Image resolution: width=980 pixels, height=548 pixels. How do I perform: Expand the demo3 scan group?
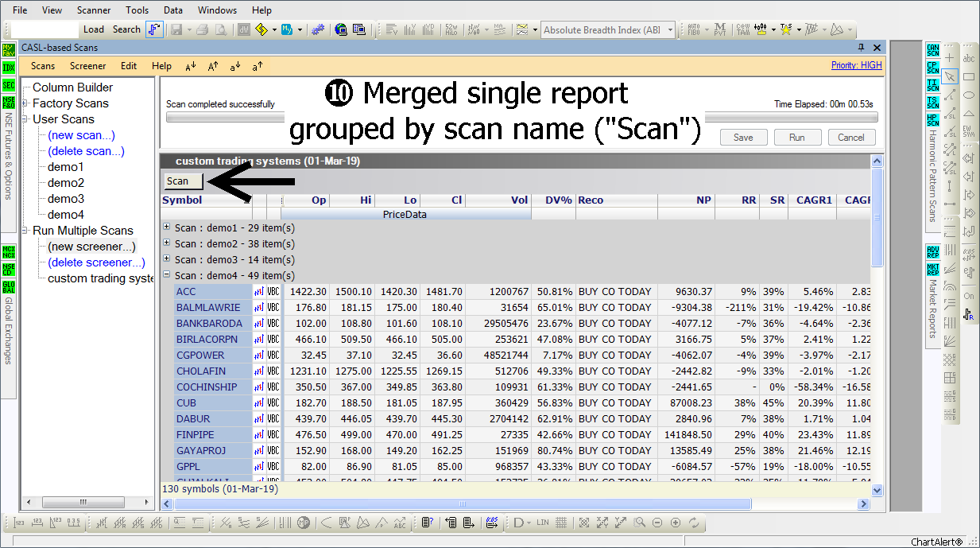pyautogui.click(x=166, y=259)
